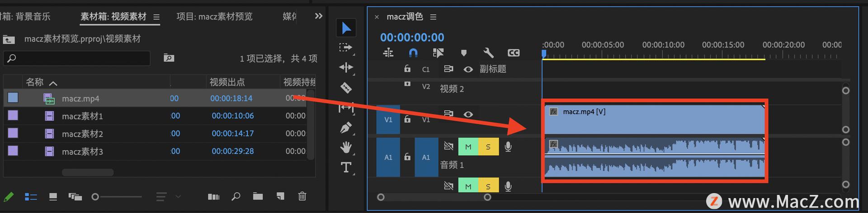Viewport: 868px width, 213px height.
Task: Adjust the thumbnail zoom slider handle
Action: [x=95, y=197]
